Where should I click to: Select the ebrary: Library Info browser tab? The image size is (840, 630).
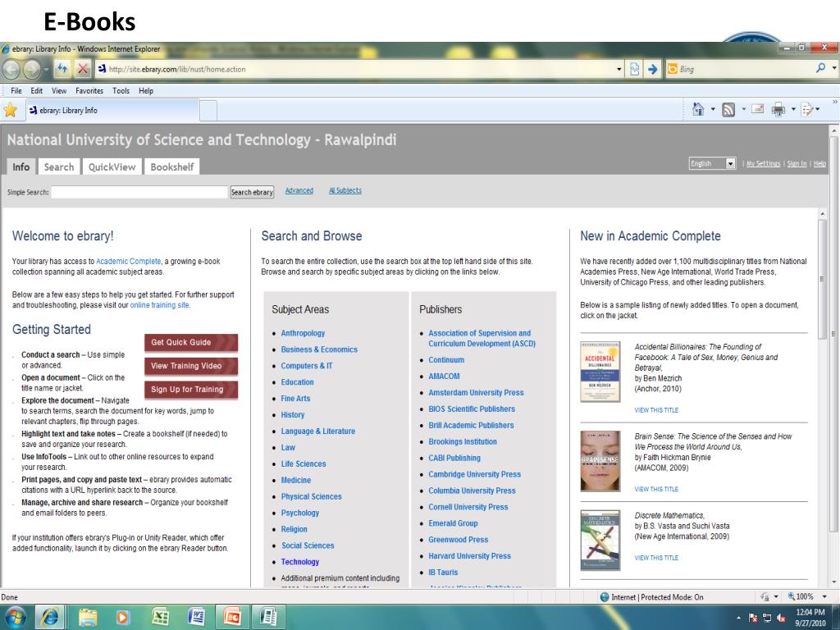coord(113,111)
